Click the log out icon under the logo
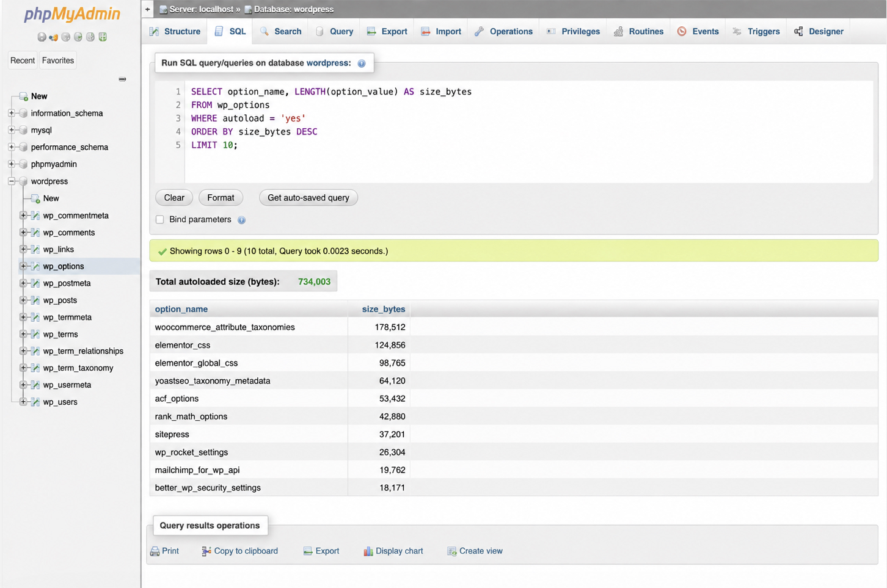Viewport: 887px width, 588px height. coord(54,37)
